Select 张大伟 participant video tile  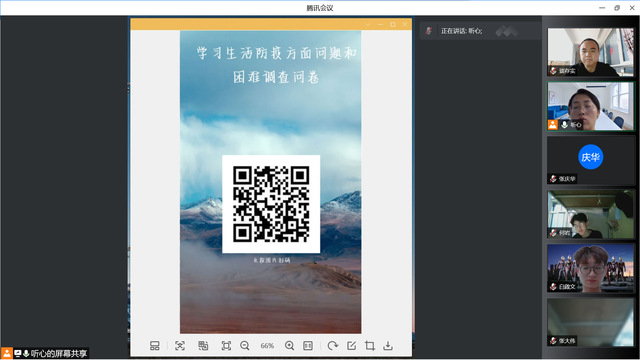click(x=590, y=322)
